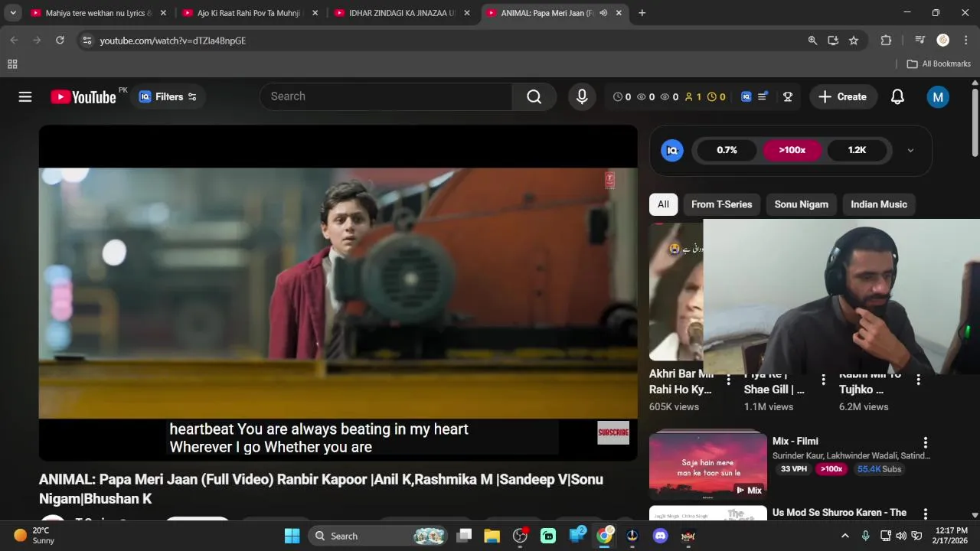
Task: View site information icon in address bar
Action: (x=87, y=41)
